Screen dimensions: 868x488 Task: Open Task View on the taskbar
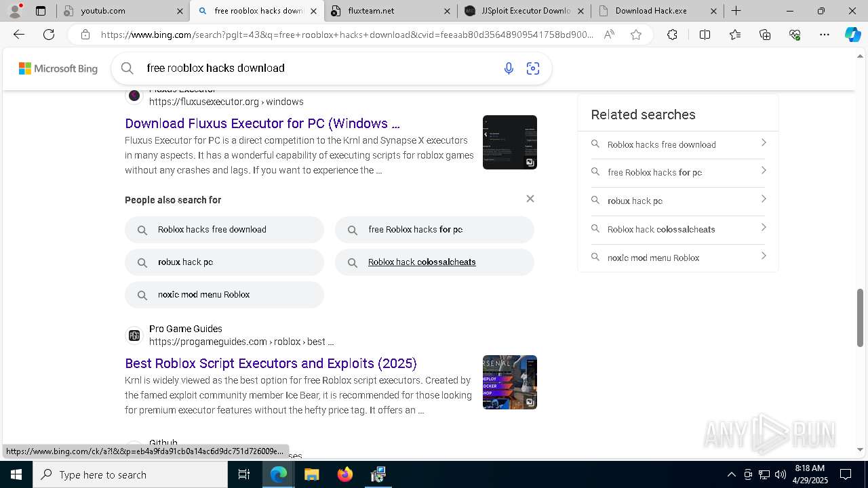[244, 474]
